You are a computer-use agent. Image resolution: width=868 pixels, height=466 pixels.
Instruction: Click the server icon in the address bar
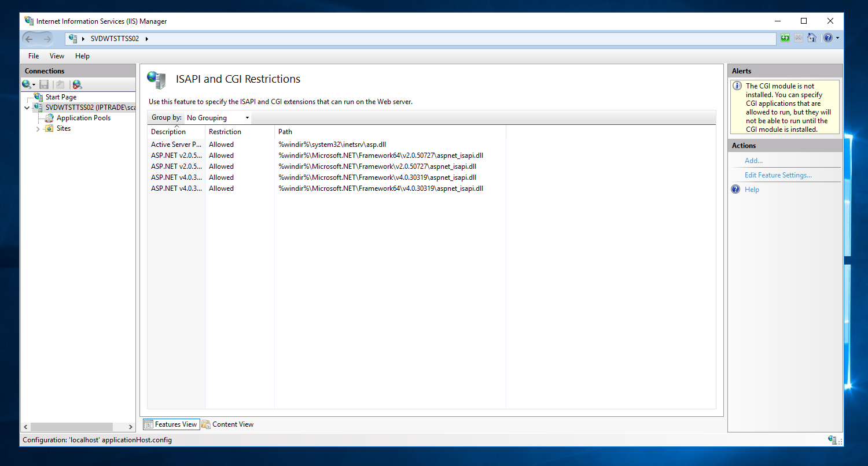73,39
